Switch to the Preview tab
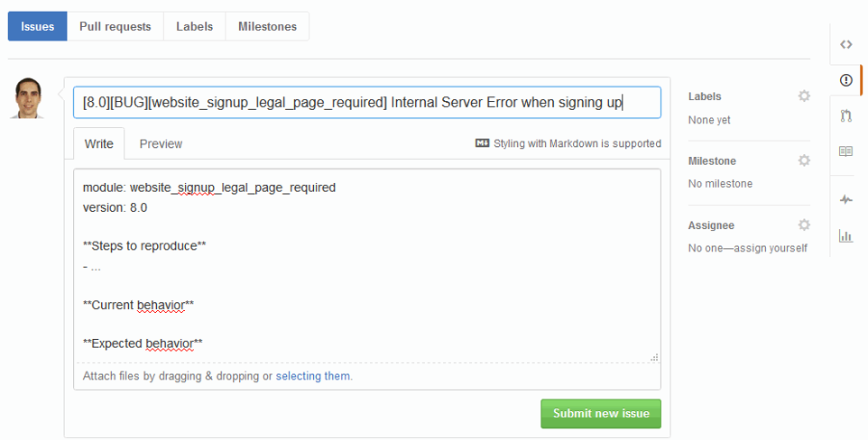The width and height of the screenshot is (868, 440). (161, 143)
